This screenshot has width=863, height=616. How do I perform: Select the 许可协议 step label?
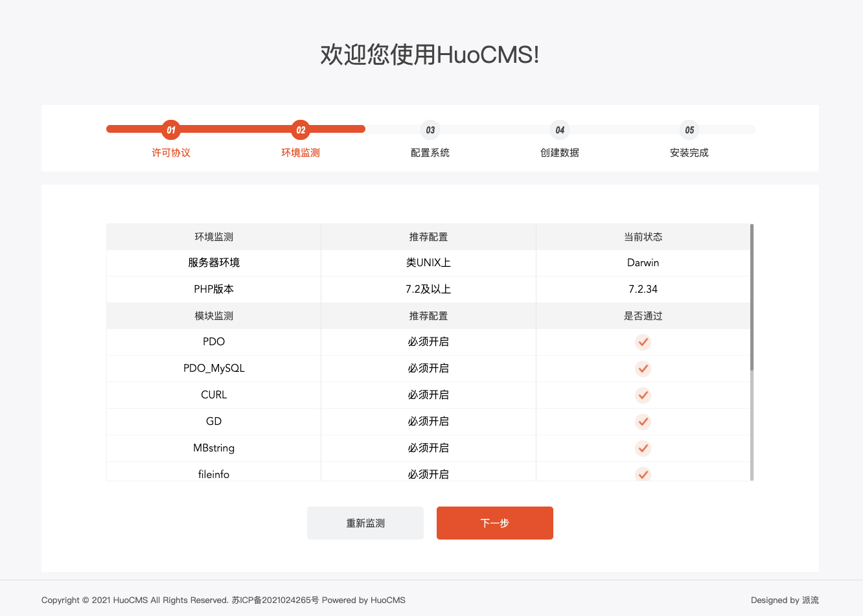tap(171, 153)
